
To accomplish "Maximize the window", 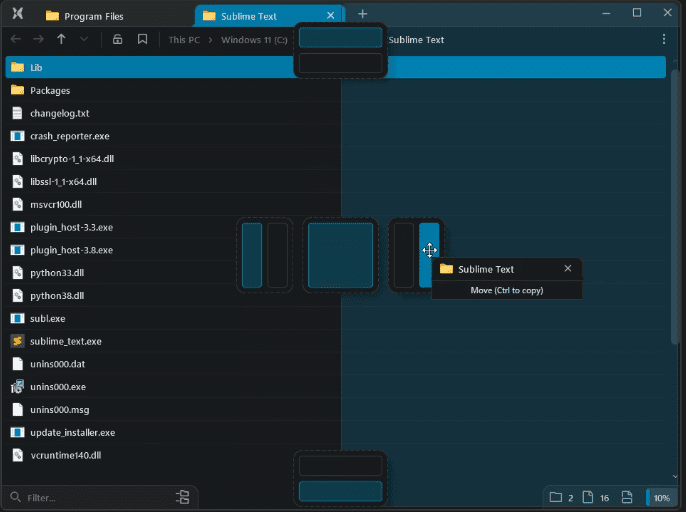I will [x=637, y=13].
